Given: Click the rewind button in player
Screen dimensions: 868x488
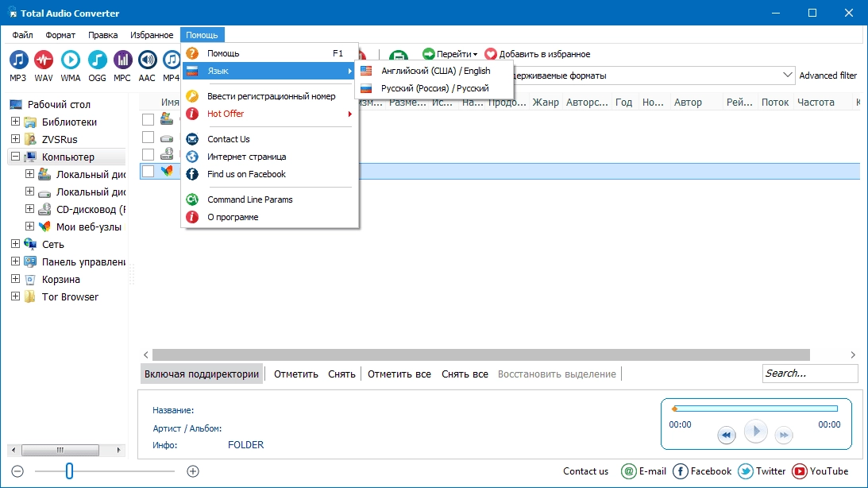Looking at the screenshot, I should [727, 435].
